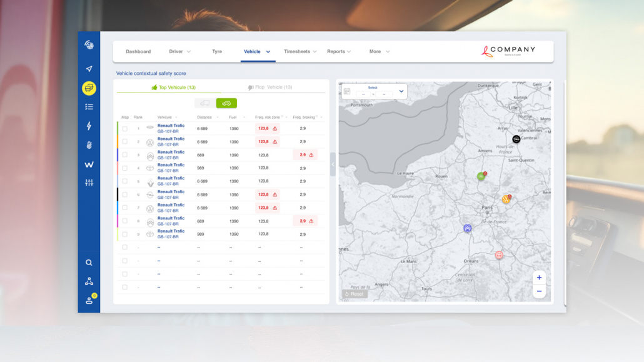Click the temperature gauge sidebar icon
644x362 pixels.
(x=89, y=145)
